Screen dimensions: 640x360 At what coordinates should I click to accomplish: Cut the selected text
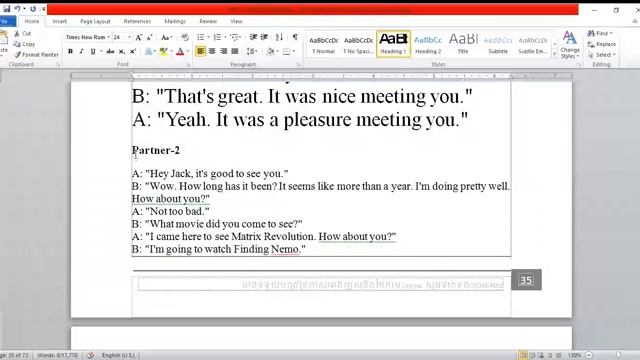coord(23,33)
